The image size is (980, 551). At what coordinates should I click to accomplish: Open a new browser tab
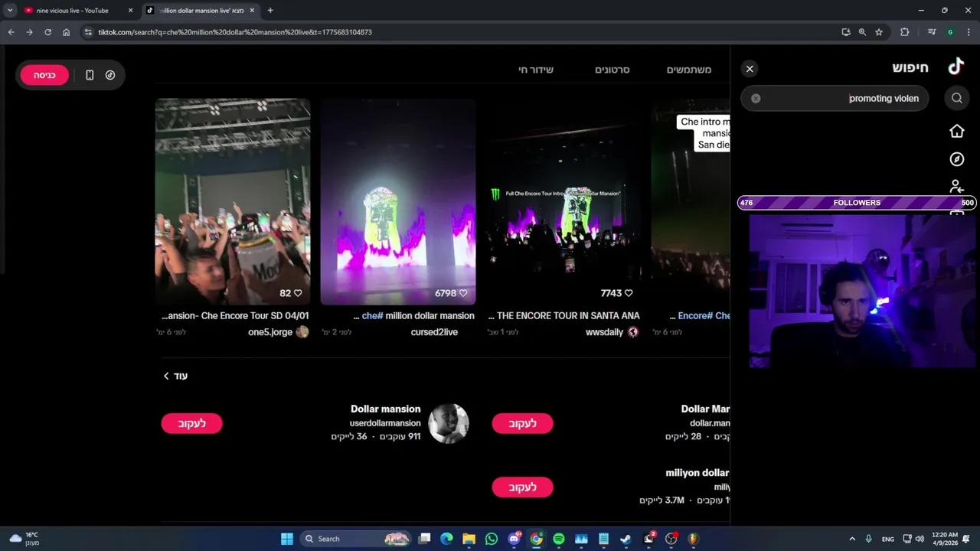pyautogui.click(x=270, y=11)
